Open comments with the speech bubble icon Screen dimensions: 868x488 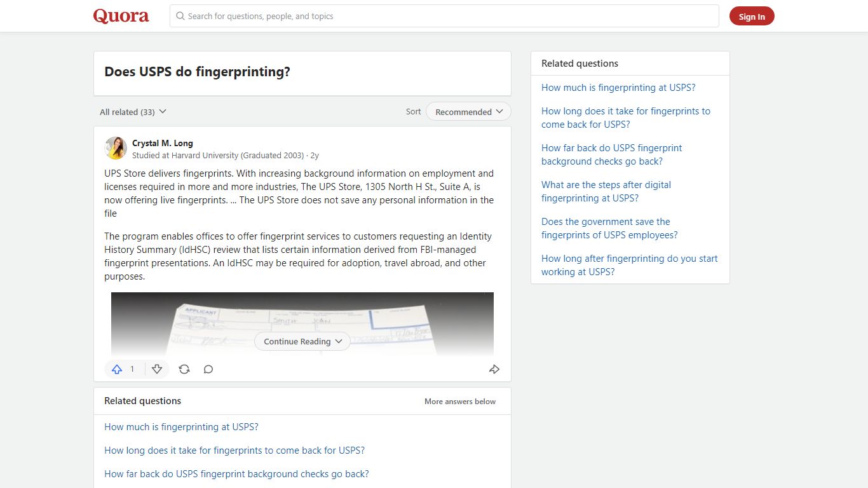tap(208, 369)
